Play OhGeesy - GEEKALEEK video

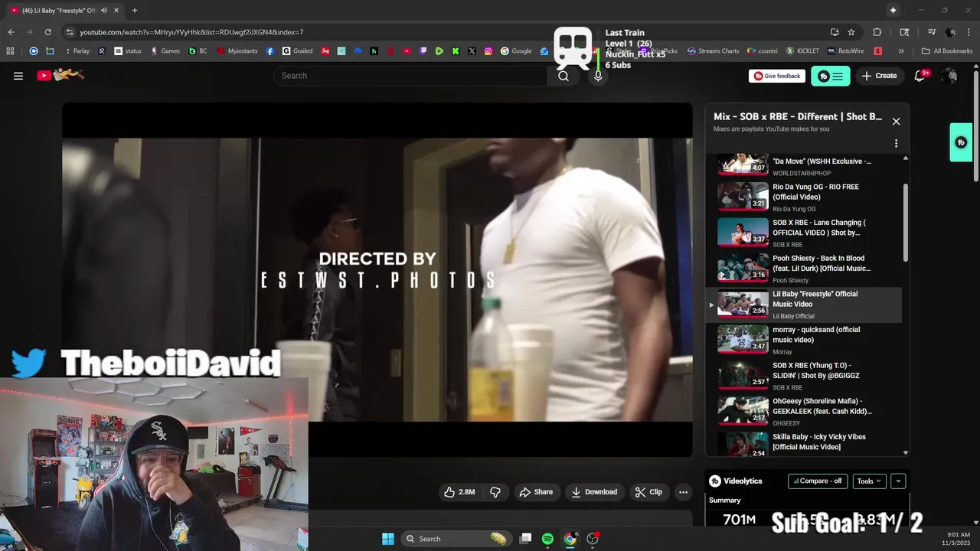(x=809, y=411)
